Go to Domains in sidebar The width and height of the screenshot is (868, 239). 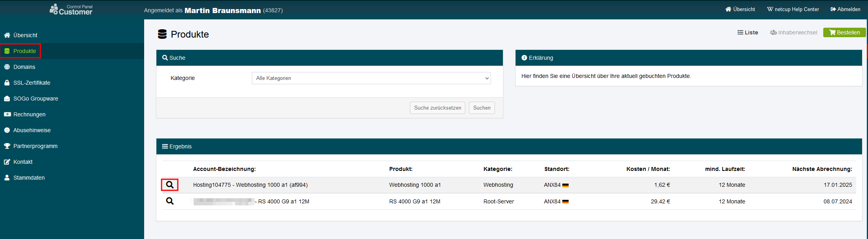[24, 67]
